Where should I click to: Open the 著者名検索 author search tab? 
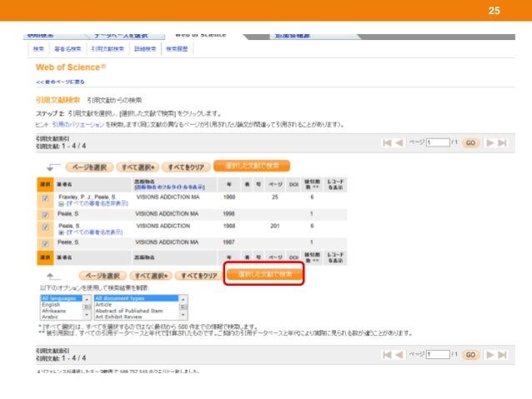68,49
